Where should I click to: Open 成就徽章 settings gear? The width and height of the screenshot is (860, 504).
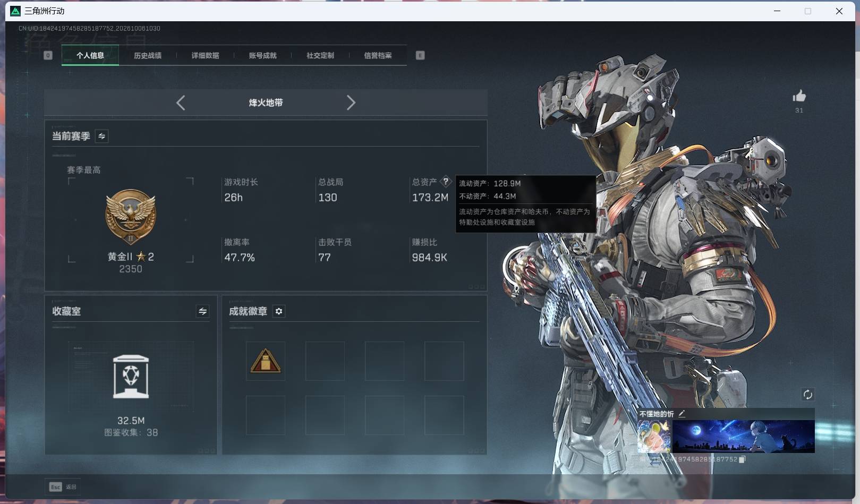point(279,311)
